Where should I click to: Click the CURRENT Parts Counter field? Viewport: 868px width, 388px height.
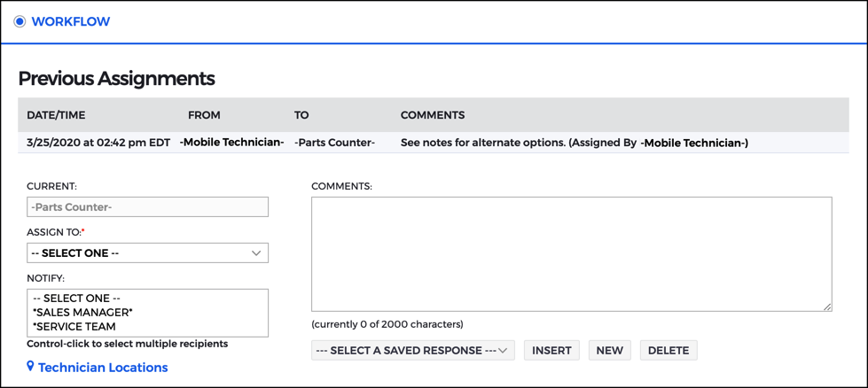[x=147, y=207]
